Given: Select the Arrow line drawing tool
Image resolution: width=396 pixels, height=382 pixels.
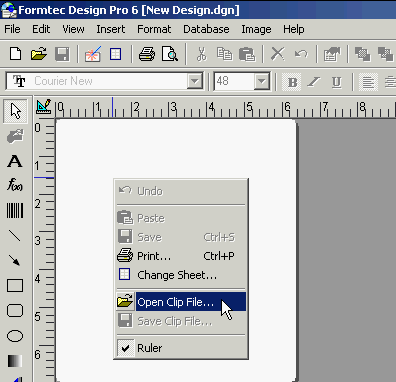Looking at the screenshot, I should 15,260.
